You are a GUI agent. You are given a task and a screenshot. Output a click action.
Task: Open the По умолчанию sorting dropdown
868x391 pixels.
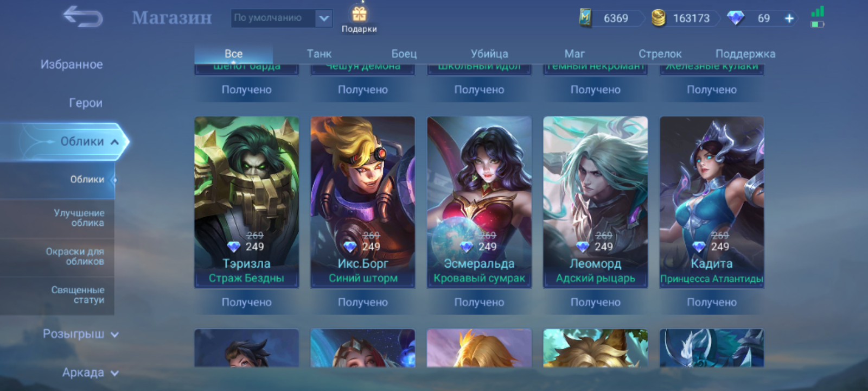282,18
